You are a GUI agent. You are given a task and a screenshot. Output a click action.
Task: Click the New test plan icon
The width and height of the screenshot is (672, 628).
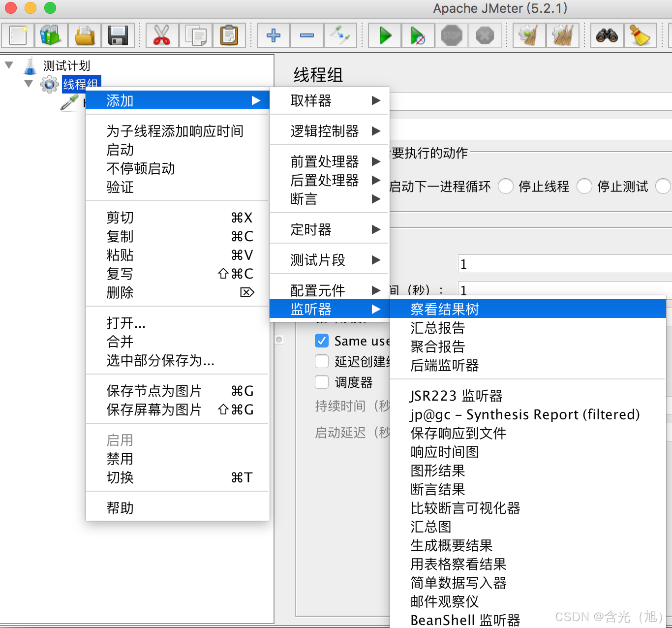18,35
